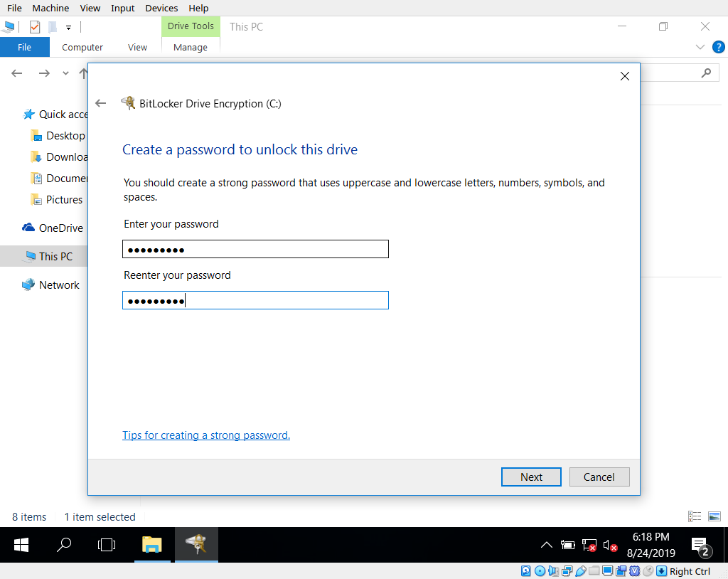Viewport: 728px width, 579px height.
Task: Open Task View on the taskbar
Action: [107, 545]
